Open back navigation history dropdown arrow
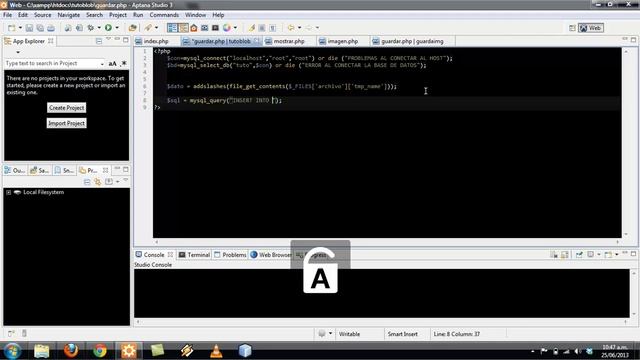The width and height of the screenshot is (640, 360). tap(299, 28)
